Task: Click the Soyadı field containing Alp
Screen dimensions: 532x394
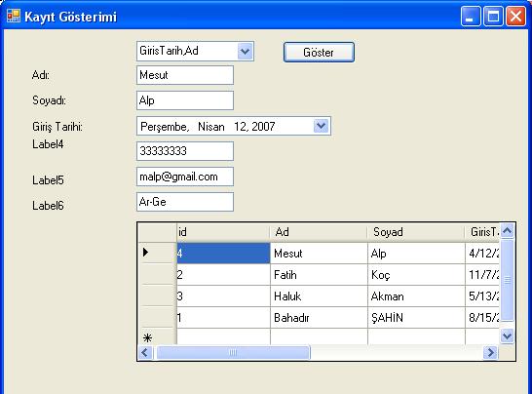Action: [185, 100]
